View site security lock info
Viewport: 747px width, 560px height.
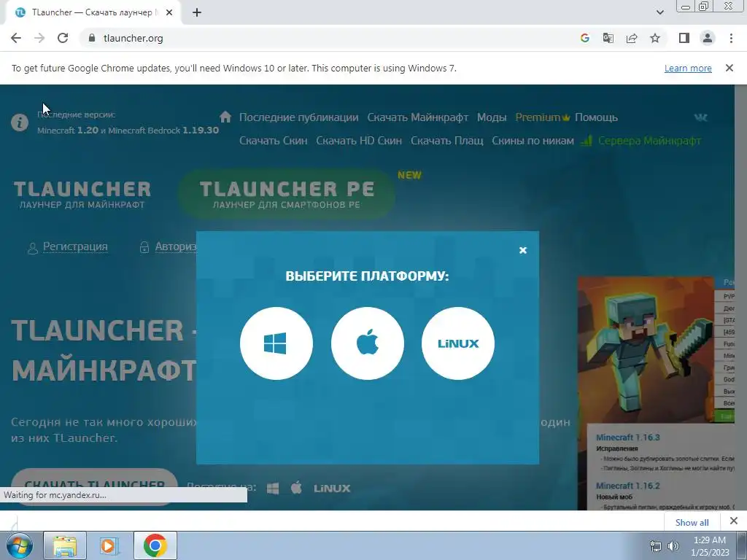point(92,38)
